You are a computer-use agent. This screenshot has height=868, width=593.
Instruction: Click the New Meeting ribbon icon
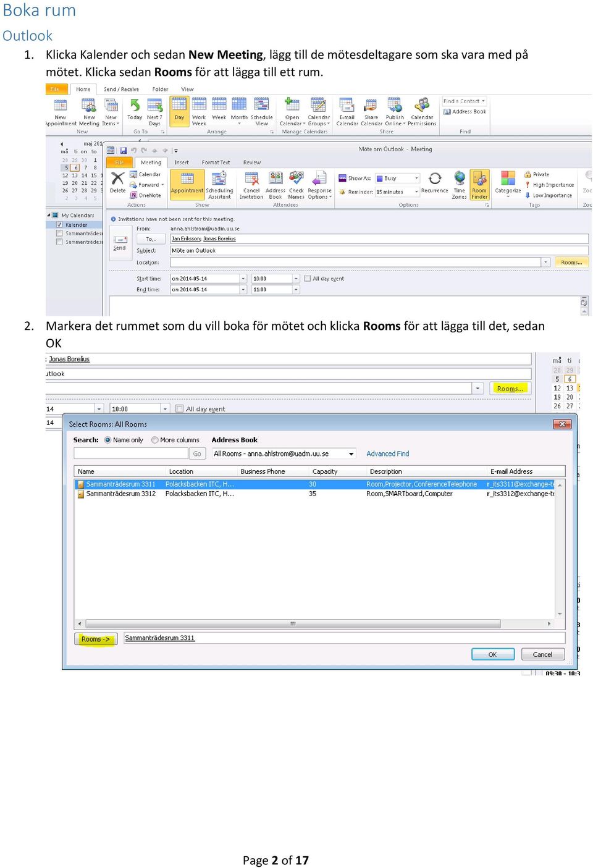tap(89, 112)
